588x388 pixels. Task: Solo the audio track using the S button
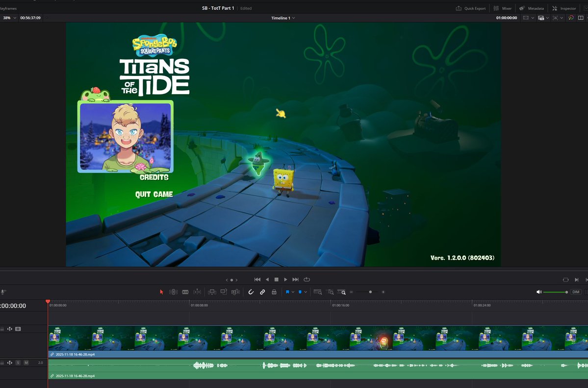tap(18, 363)
